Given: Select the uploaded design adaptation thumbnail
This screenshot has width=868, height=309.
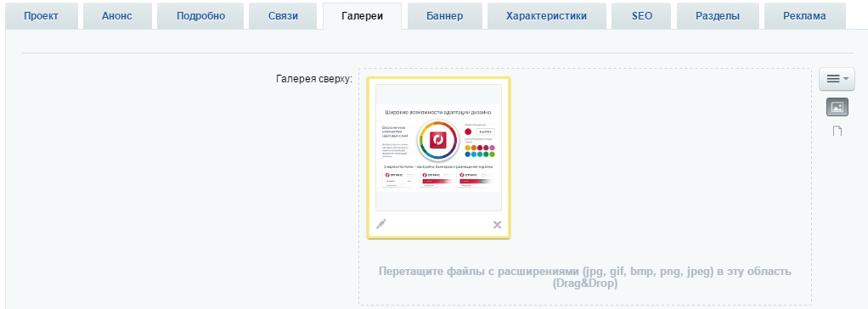Looking at the screenshot, I should click(438, 148).
